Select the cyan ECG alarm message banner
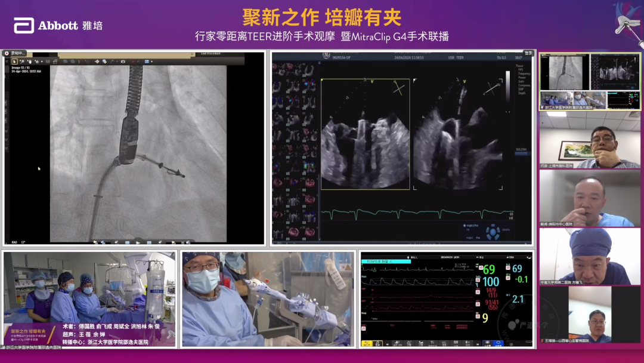 coord(386,262)
